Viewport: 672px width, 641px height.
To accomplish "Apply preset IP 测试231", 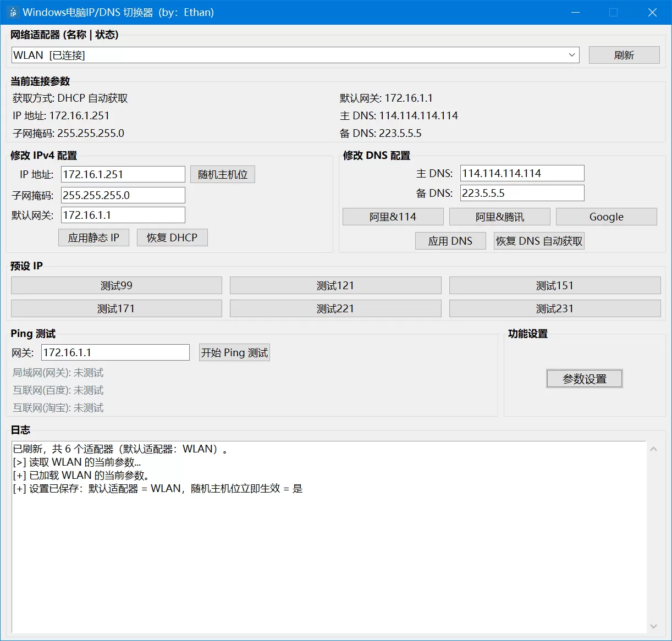I will pos(555,308).
